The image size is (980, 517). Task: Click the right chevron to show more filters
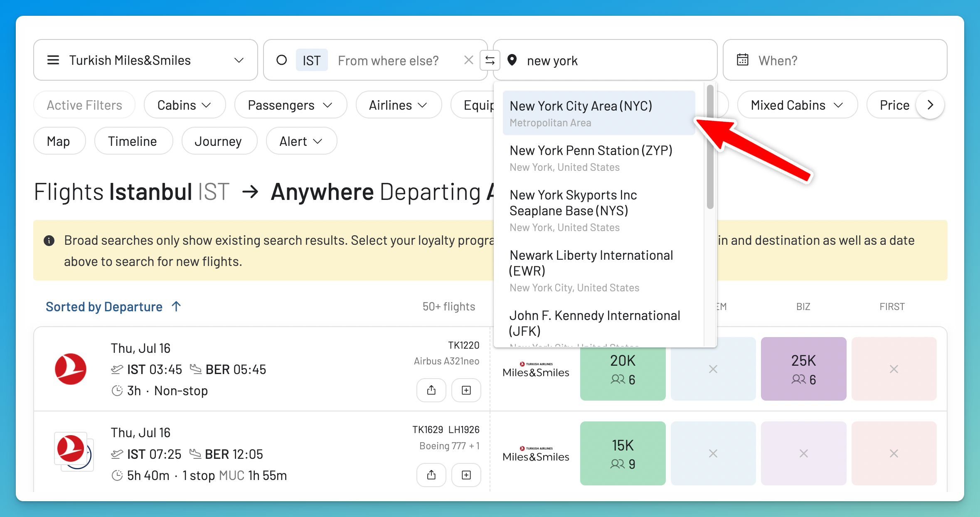tap(931, 105)
